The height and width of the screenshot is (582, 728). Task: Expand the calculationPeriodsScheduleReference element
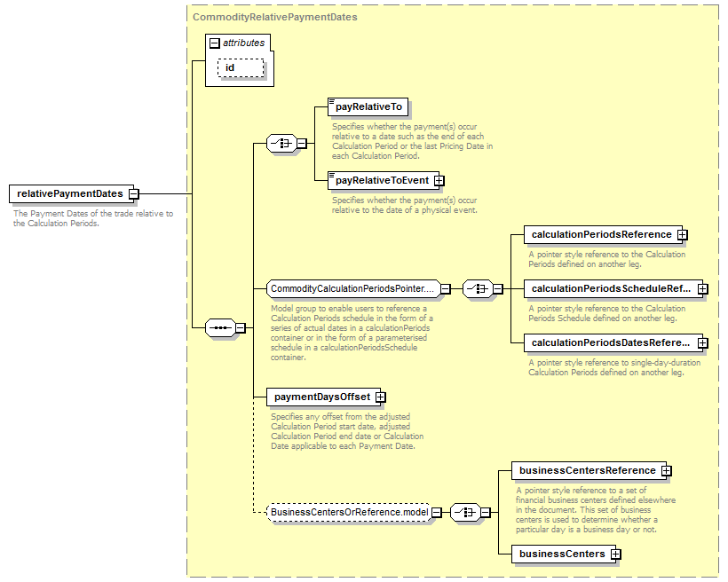(x=702, y=288)
